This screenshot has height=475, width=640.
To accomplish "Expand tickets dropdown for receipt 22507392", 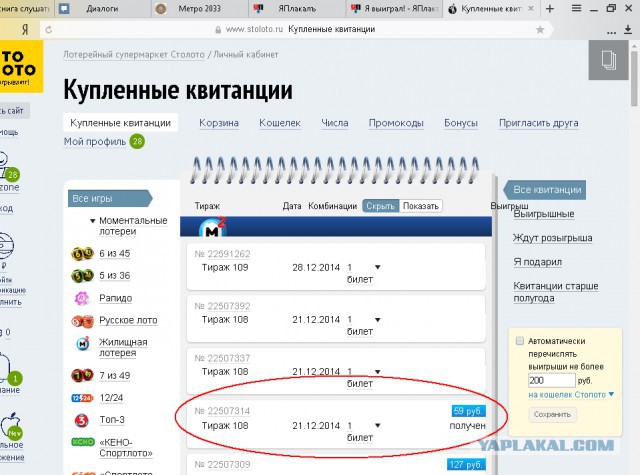I will pyautogui.click(x=378, y=320).
